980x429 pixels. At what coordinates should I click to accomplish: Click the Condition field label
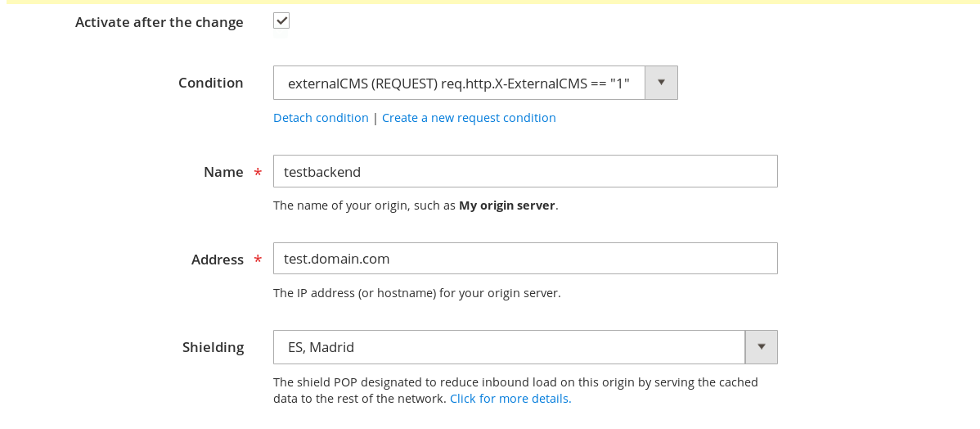210,84
